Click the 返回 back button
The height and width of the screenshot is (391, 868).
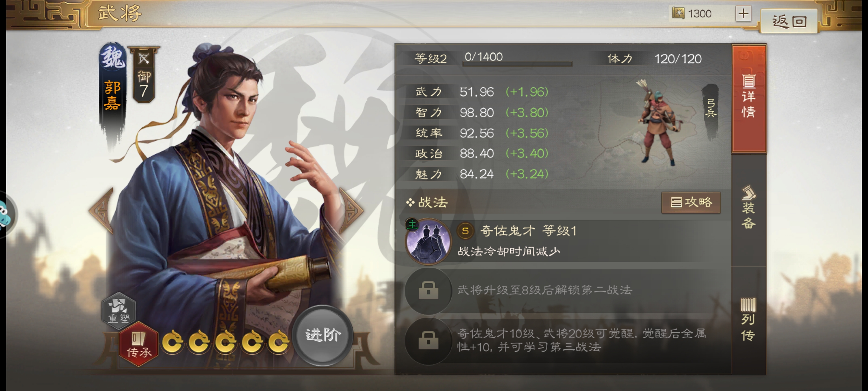789,21
